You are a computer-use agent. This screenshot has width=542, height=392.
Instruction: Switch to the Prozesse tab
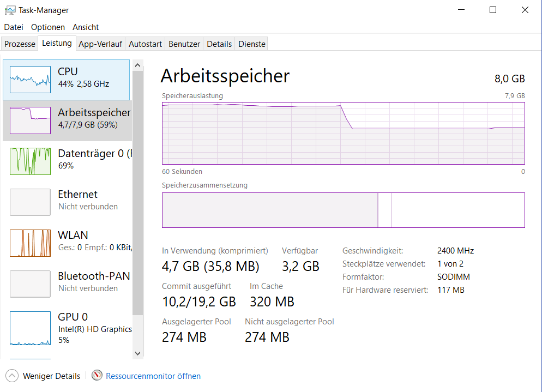tap(20, 44)
